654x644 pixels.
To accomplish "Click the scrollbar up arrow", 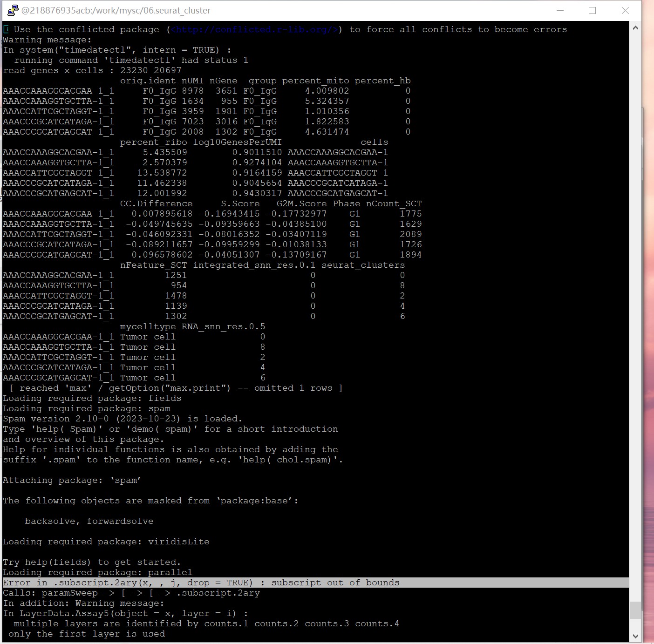I will (x=635, y=28).
